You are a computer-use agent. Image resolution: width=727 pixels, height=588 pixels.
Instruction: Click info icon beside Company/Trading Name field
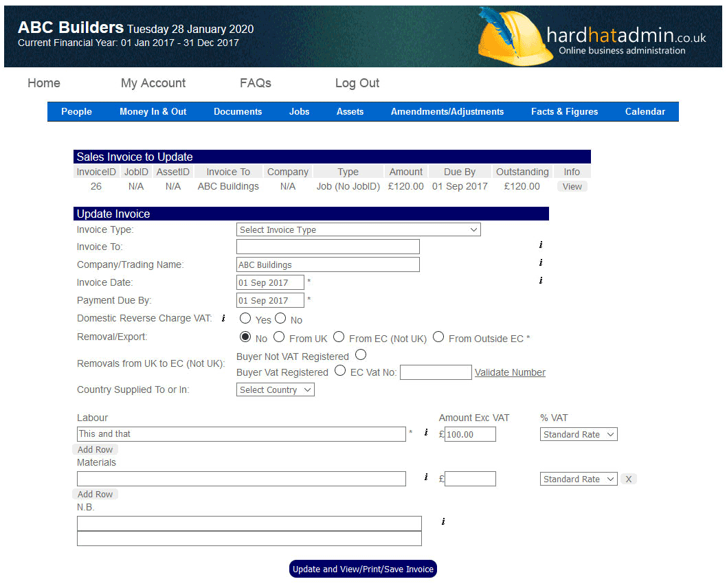(541, 262)
